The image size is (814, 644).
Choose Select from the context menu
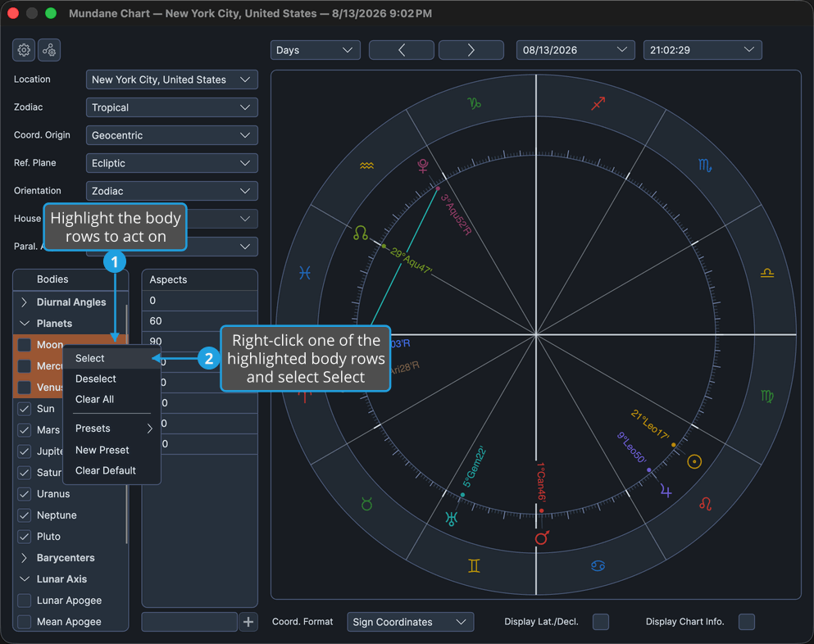tap(111, 358)
